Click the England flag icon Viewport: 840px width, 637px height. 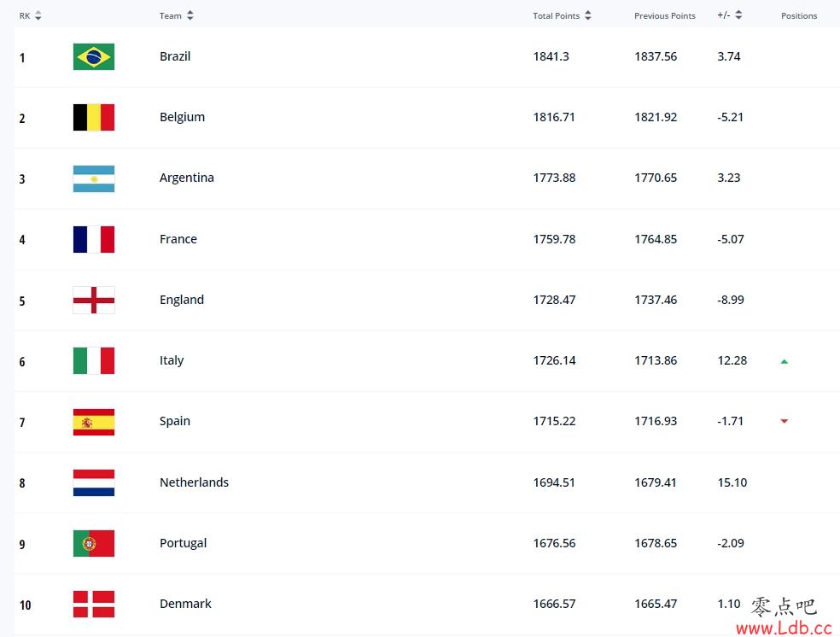(94, 300)
